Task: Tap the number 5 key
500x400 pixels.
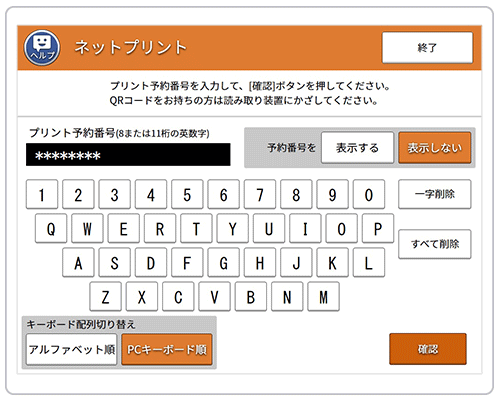Action: pos(187,195)
